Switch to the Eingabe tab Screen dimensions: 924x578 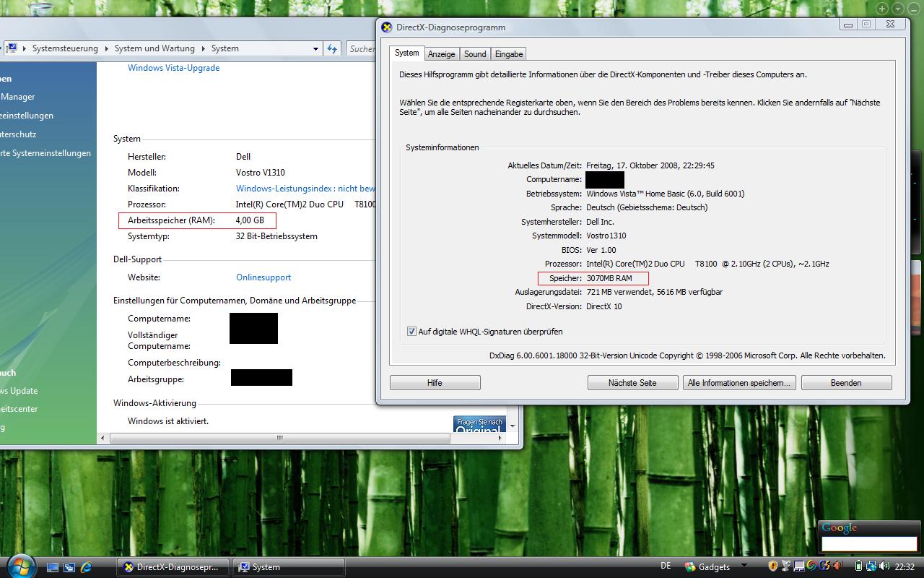(x=509, y=54)
